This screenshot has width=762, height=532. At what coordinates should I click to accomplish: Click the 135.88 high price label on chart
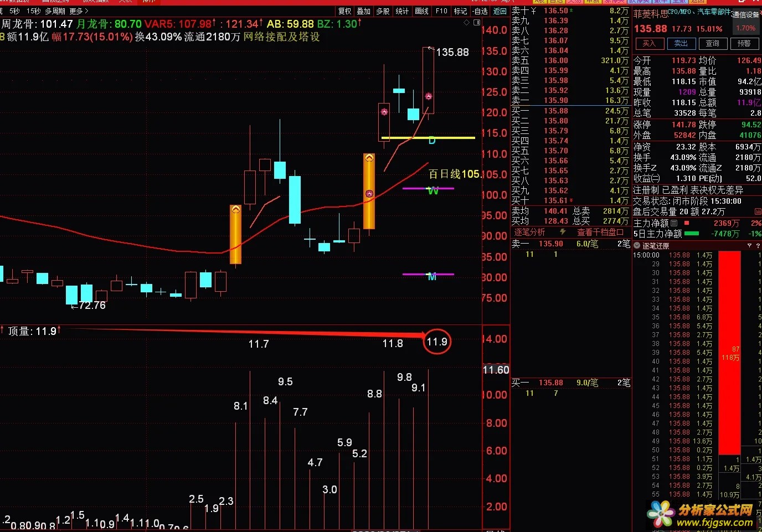click(452, 52)
